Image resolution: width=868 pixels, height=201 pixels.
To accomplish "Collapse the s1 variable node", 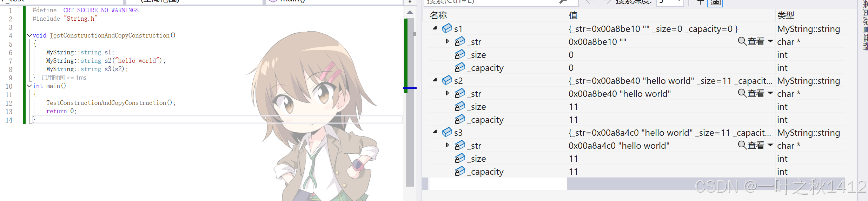I will click(x=435, y=28).
